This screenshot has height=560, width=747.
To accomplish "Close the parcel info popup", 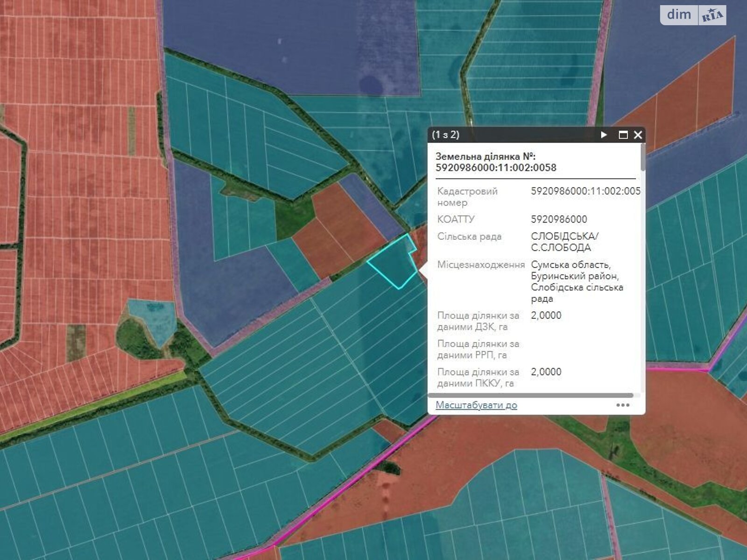I will pos(638,135).
